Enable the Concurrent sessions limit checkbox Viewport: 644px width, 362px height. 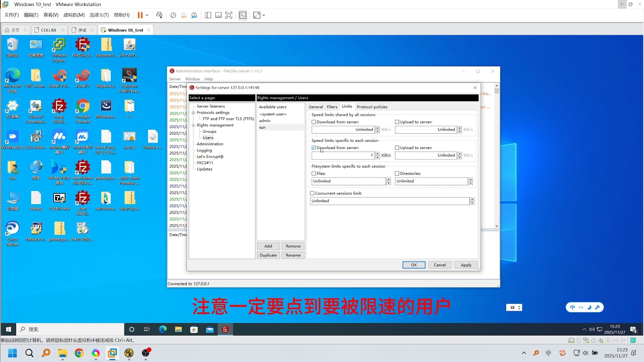312,193
